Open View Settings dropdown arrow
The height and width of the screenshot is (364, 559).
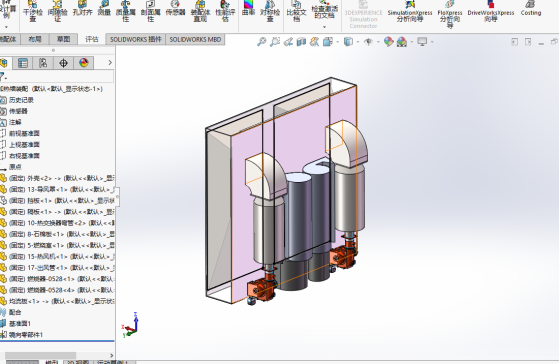click(432, 42)
